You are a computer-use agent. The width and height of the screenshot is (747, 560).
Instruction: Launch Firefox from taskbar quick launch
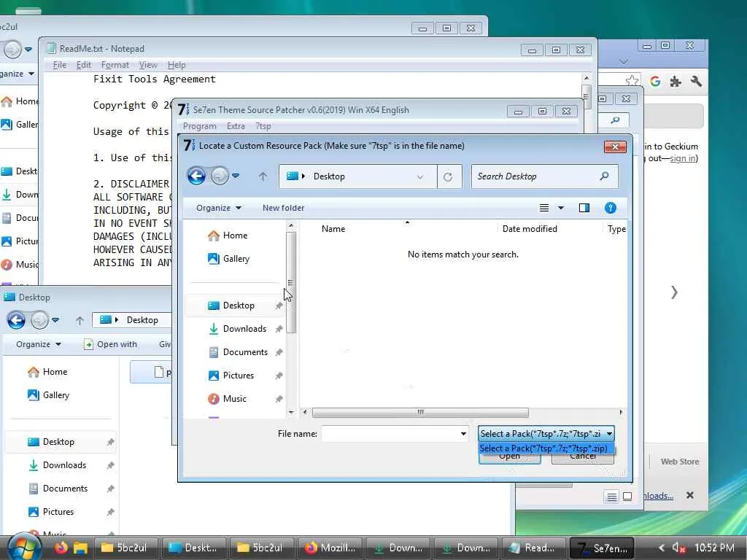click(x=61, y=547)
